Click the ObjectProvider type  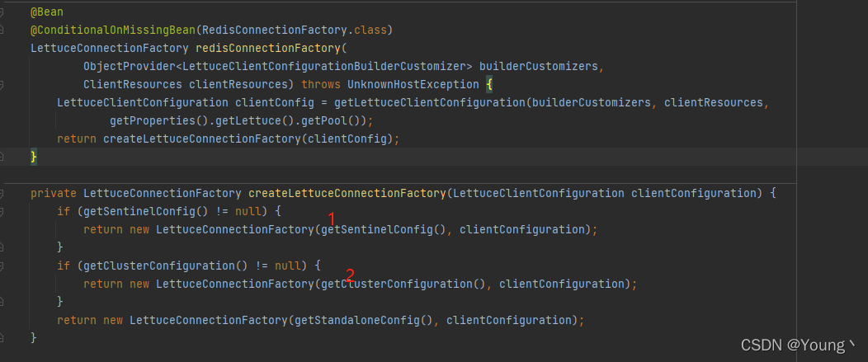pos(130,67)
